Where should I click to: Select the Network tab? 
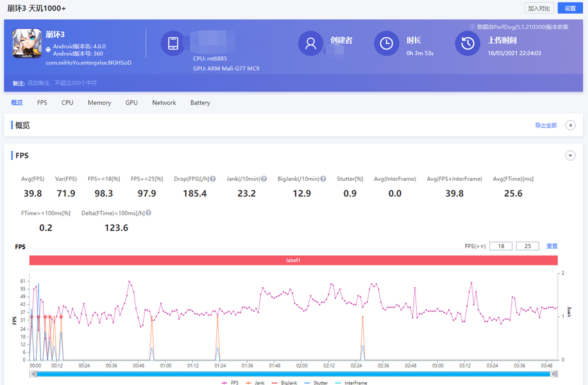(164, 102)
